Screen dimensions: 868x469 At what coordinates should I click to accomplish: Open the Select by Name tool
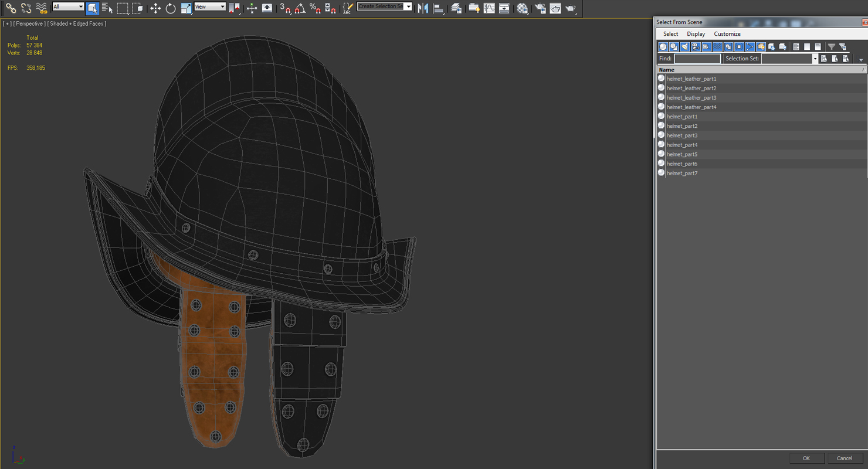(107, 8)
